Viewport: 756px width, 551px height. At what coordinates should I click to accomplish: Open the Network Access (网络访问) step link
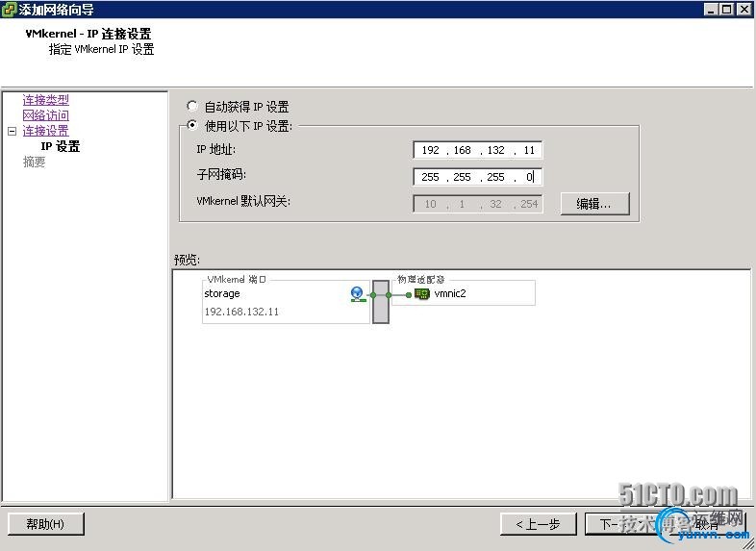click(x=46, y=115)
